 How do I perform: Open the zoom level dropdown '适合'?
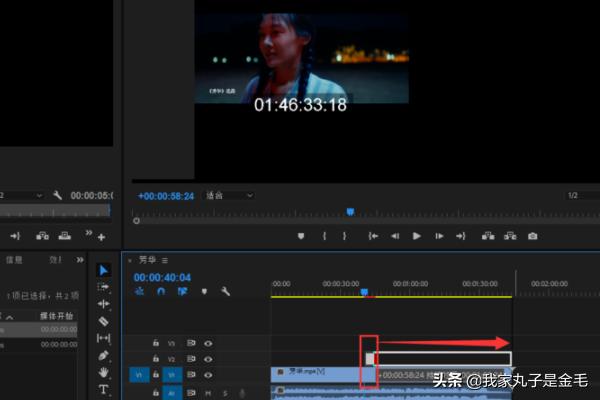pos(229,195)
